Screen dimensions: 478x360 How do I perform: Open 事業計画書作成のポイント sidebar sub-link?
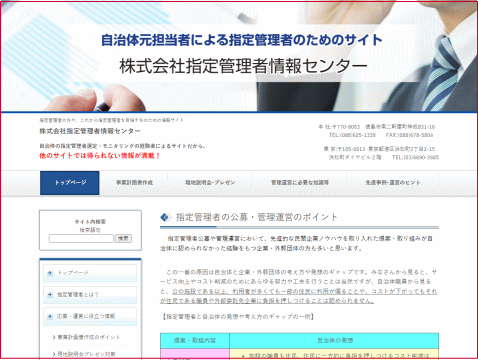(x=89, y=337)
